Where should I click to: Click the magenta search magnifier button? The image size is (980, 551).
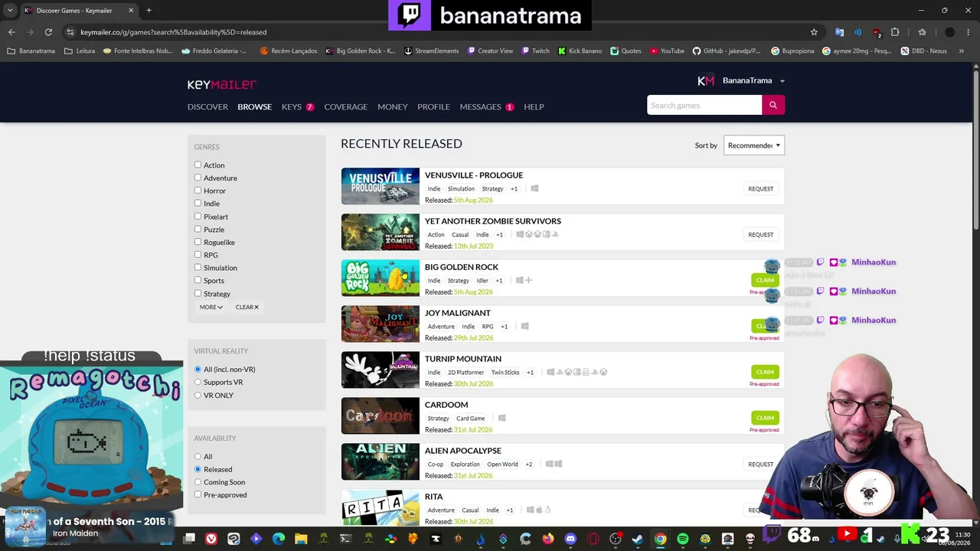coord(773,105)
